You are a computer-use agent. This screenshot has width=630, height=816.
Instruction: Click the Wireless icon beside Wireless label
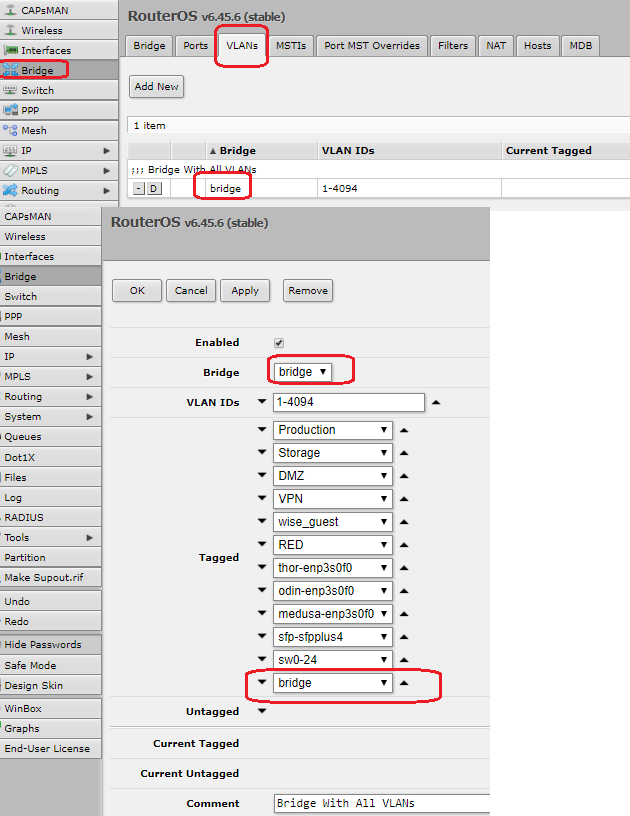tap(10, 30)
